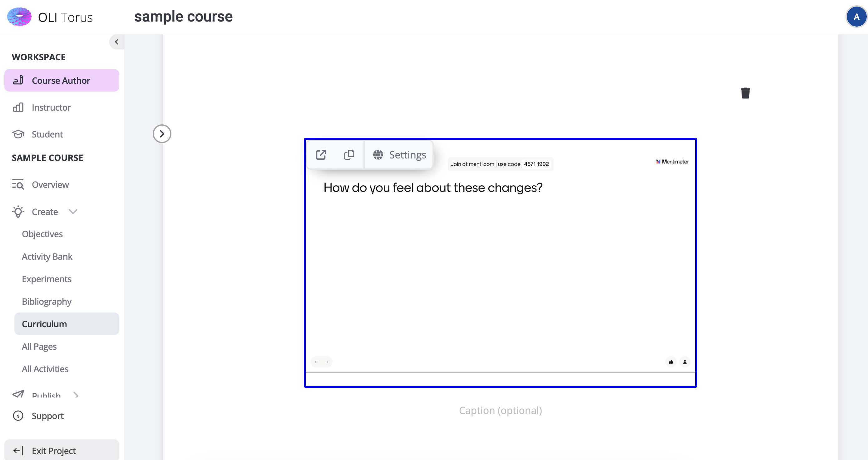
Task: Click the Caption (optional) field
Action: pyautogui.click(x=500, y=410)
